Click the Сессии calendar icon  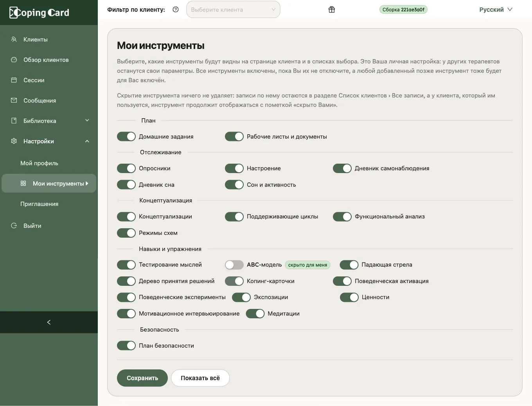(14, 80)
